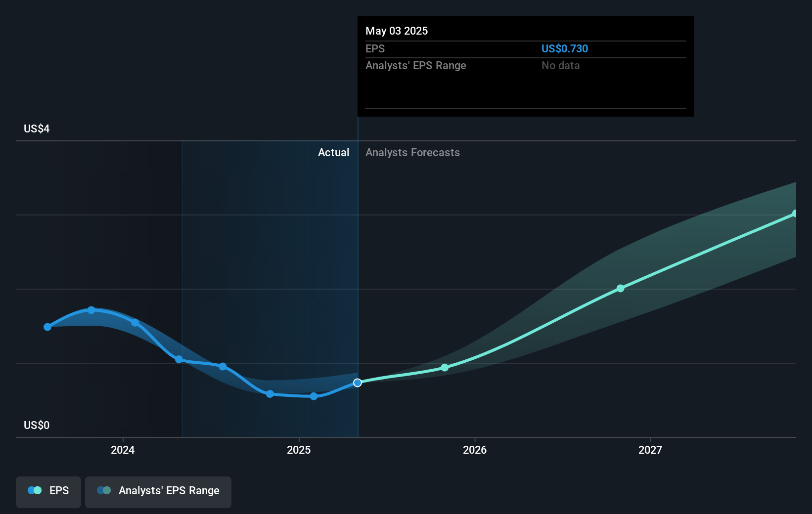Toggle the Analysts' EPS Range legend
Image resolution: width=812 pixels, height=514 pixels.
pos(158,492)
